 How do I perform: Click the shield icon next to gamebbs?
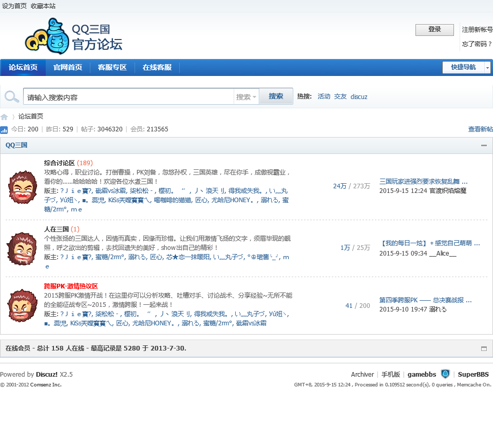click(445, 374)
